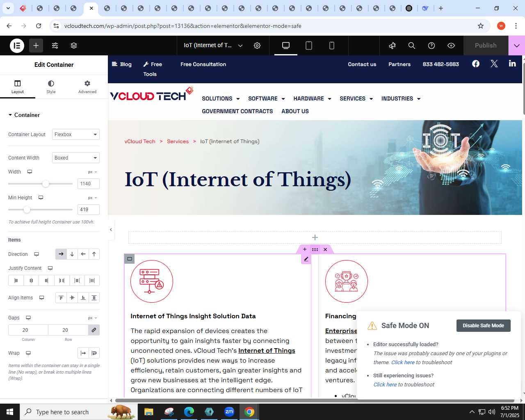Open the Facebook icon in header
525x420 pixels.
click(476, 64)
